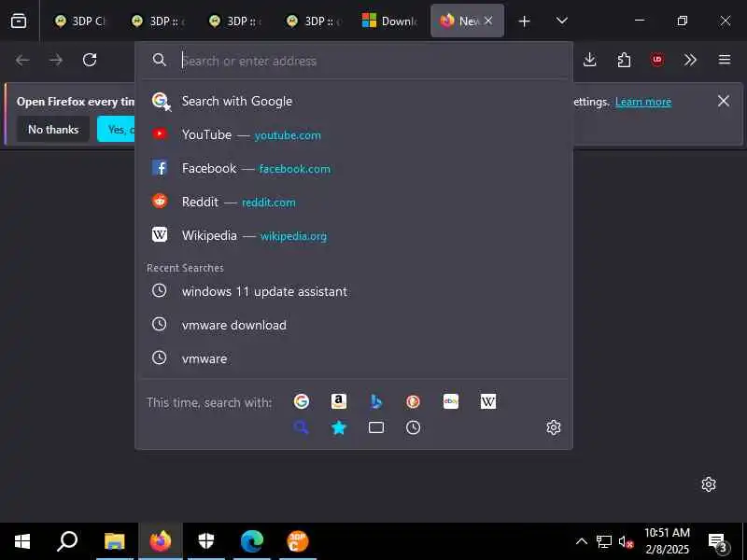Screen dimensions: 747x560
Task: Click No thanks in Firefox banner
Action: tap(53, 130)
